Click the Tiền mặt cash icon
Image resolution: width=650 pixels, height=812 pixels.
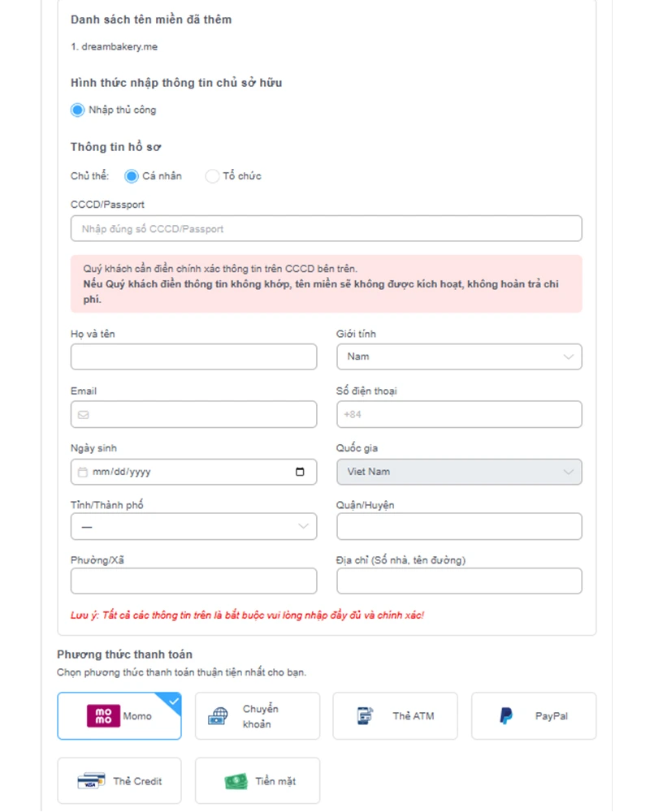(x=236, y=781)
